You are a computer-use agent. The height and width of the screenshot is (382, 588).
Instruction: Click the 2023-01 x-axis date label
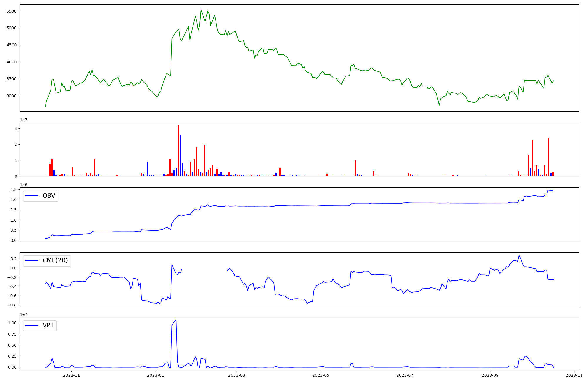pyautogui.click(x=155, y=375)
